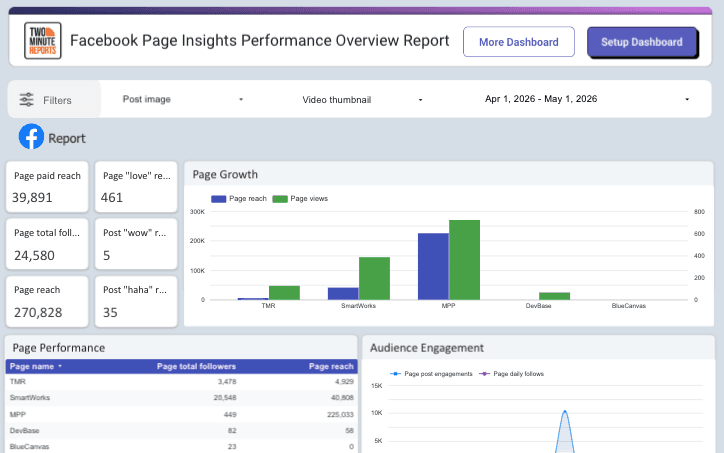Click the 3,478 followers cell
Screen dimensions: 724x453
227,381
